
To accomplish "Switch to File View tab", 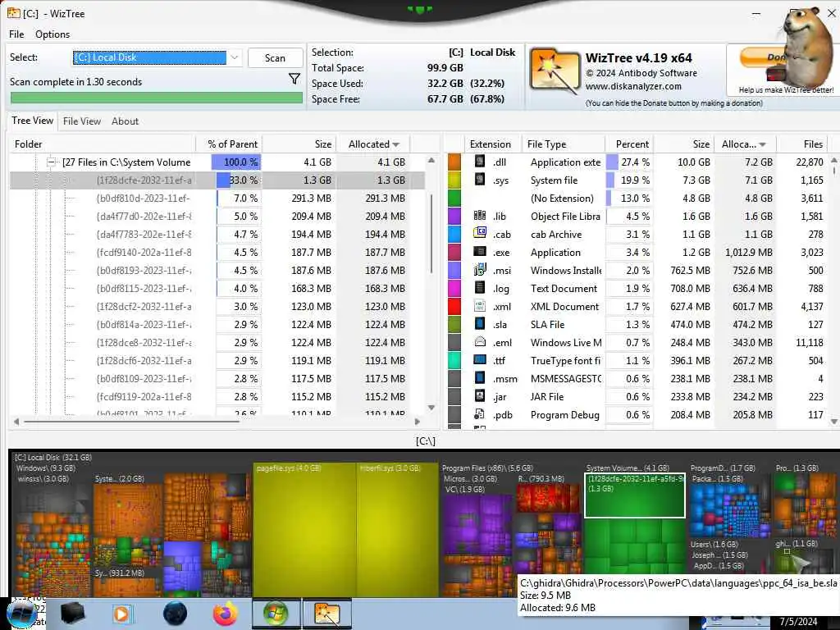I will pos(82,121).
